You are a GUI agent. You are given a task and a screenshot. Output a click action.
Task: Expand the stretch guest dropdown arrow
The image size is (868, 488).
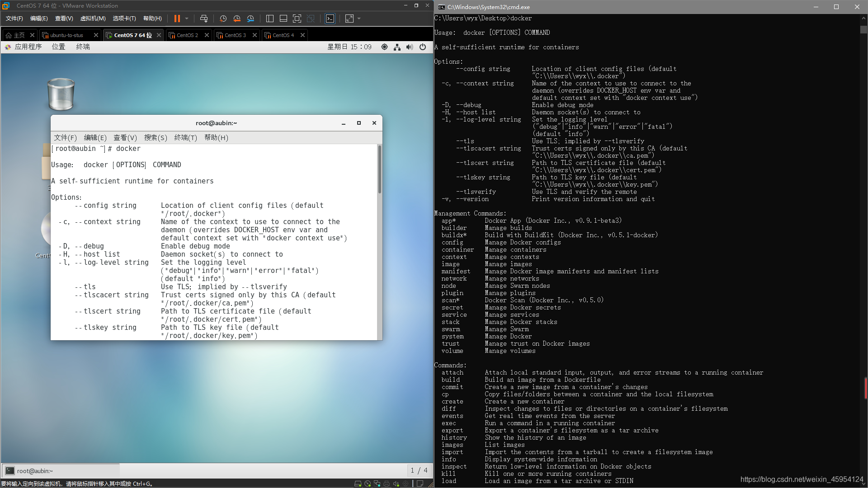pyautogui.click(x=359, y=19)
